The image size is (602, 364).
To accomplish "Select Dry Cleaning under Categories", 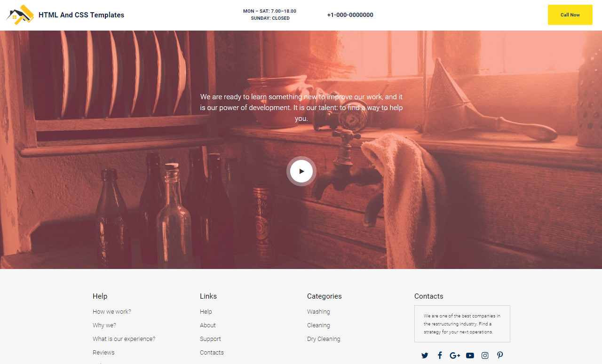I will 324,339.
